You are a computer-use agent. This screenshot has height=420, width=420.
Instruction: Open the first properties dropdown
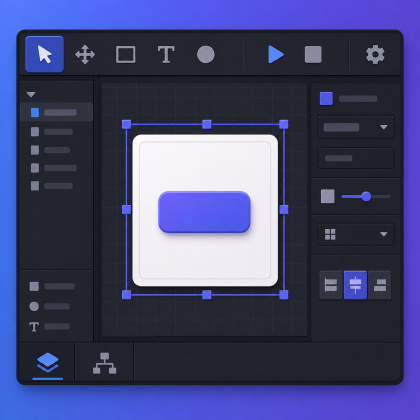click(x=356, y=127)
